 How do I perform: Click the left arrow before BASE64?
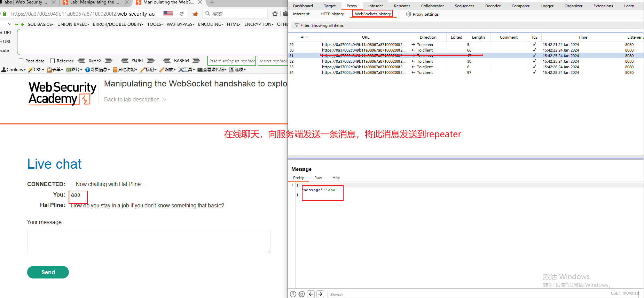167,61
